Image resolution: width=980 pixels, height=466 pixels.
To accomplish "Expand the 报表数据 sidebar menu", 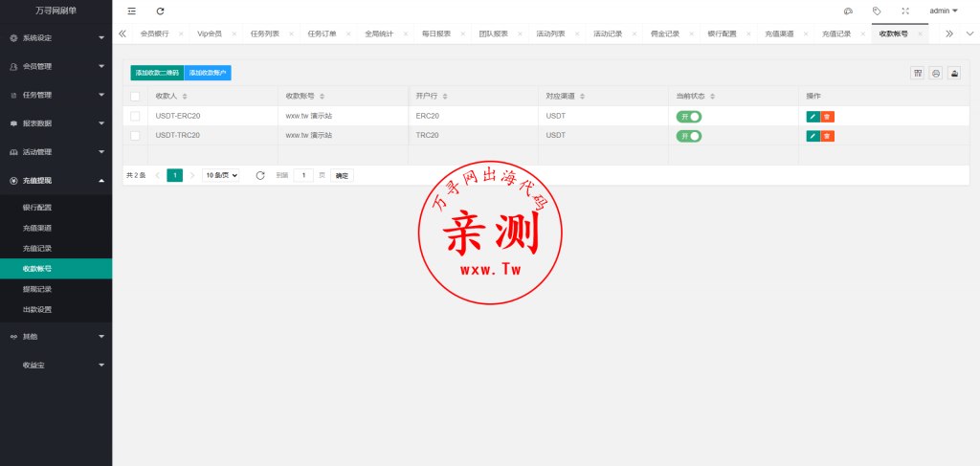I will (56, 123).
